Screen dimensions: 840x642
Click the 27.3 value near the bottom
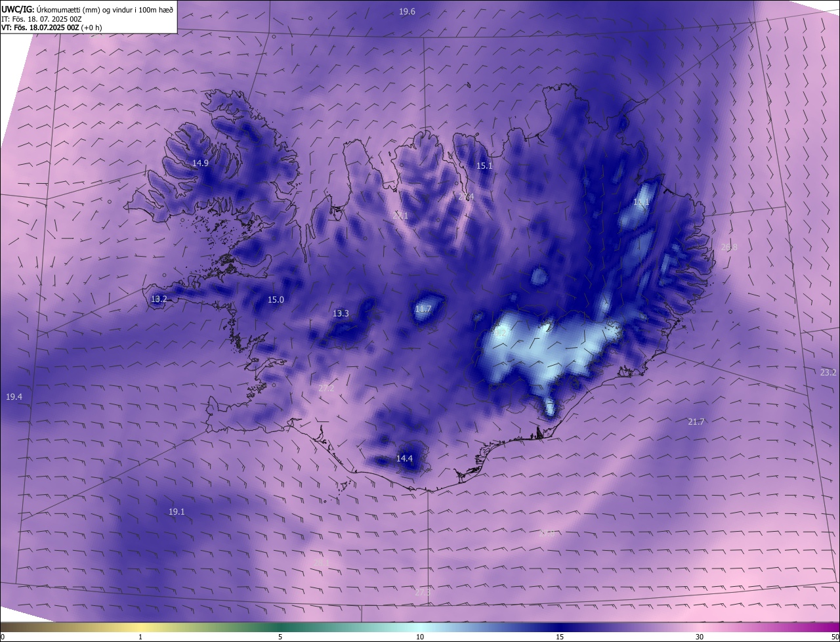[423, 593]
